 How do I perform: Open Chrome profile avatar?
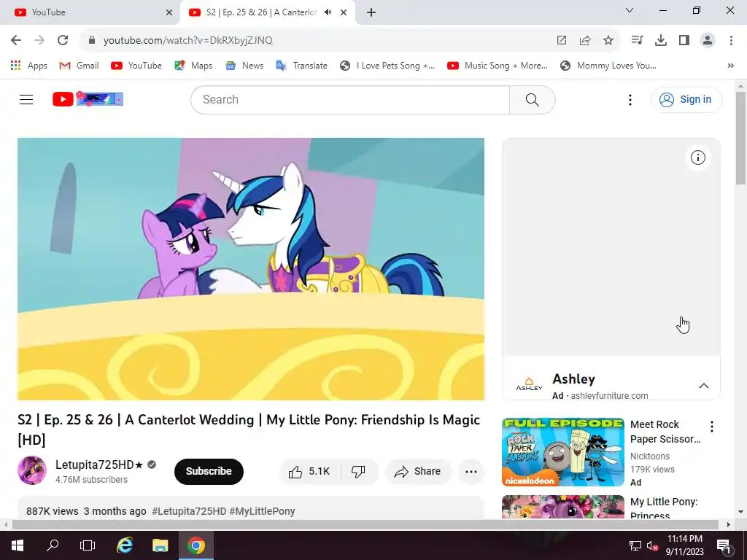708,40
